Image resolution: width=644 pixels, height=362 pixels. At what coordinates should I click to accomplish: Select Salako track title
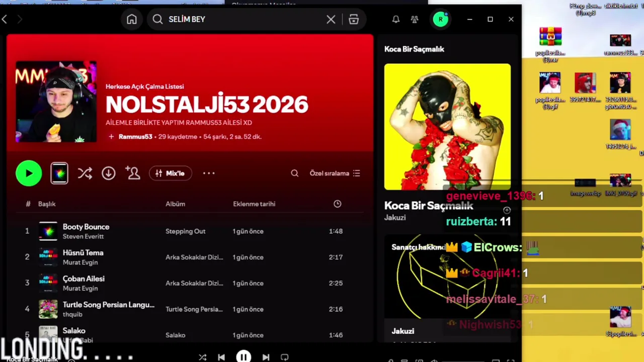coord(74,331)
